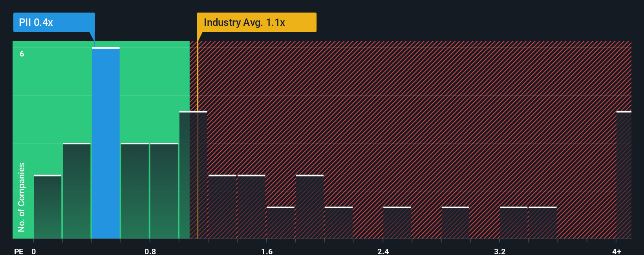Click the first bar at PE 0
The height and width of the screenshot is (255, 644).
(48, 207)
